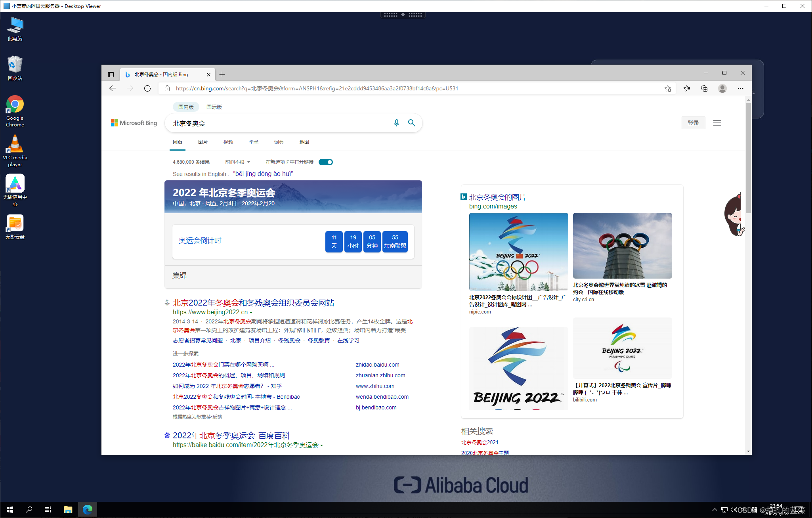Click the voice search microphone in the search box
Image resolution: width=812 pixels, height=518 pixels.
pos(397,123)
